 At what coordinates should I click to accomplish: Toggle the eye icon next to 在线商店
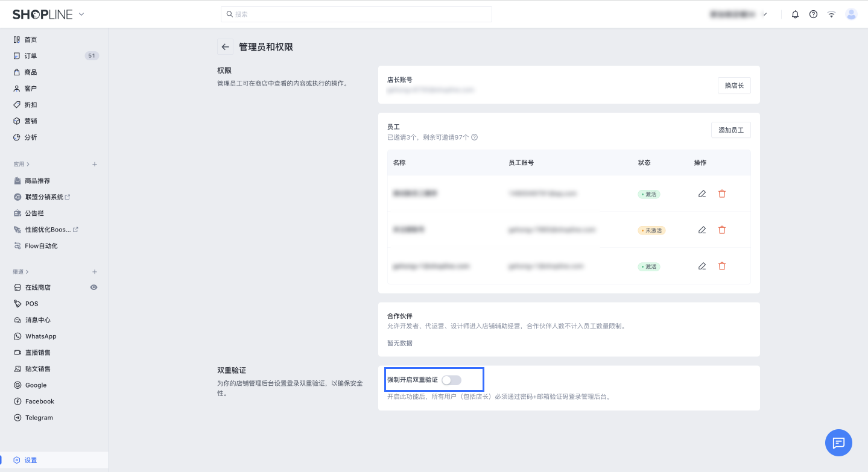coord(94,288)
